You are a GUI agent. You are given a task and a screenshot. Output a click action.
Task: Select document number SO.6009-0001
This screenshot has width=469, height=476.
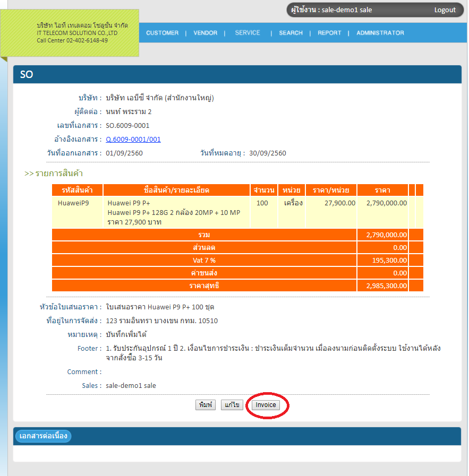(127, 126)
